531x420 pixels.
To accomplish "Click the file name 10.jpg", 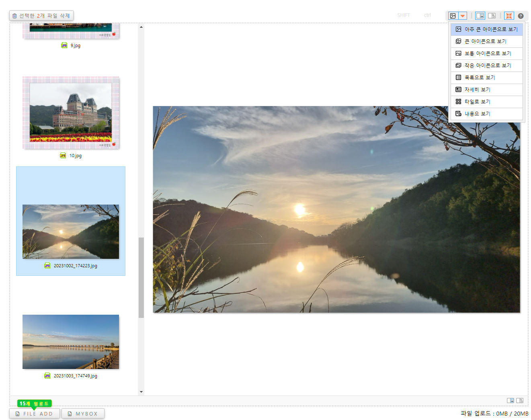I will [76, 156].
